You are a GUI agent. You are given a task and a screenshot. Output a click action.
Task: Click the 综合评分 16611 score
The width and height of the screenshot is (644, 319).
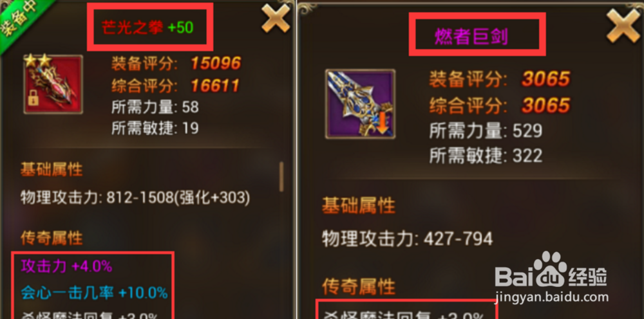click(x=175, y=86)
